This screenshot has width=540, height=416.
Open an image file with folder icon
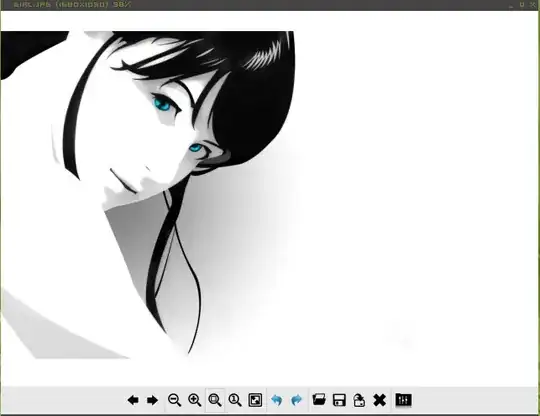point(319,400)
